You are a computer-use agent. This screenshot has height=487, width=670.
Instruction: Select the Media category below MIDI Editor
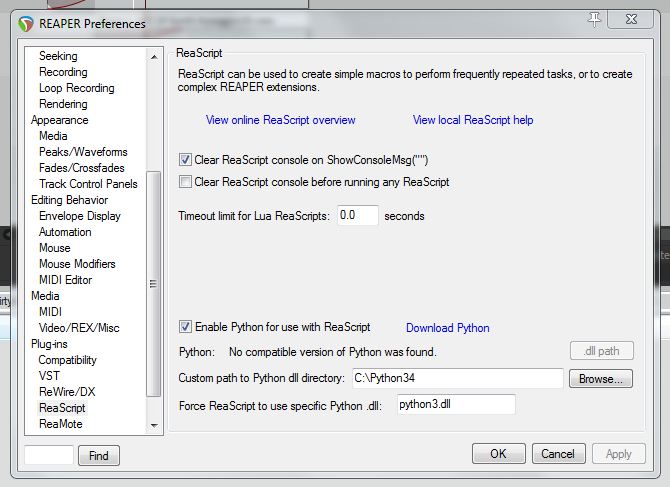tap(45, 296)
